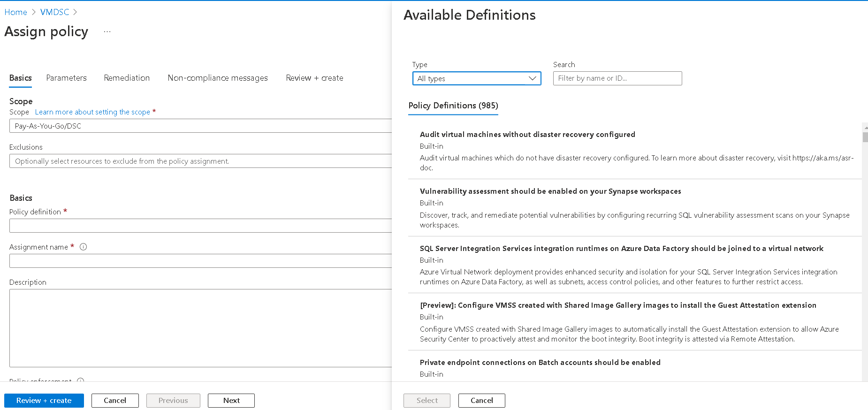Switch to the Parameters tab
The image size is (868, 410).
pyautogui.click(x=66, y=78)
